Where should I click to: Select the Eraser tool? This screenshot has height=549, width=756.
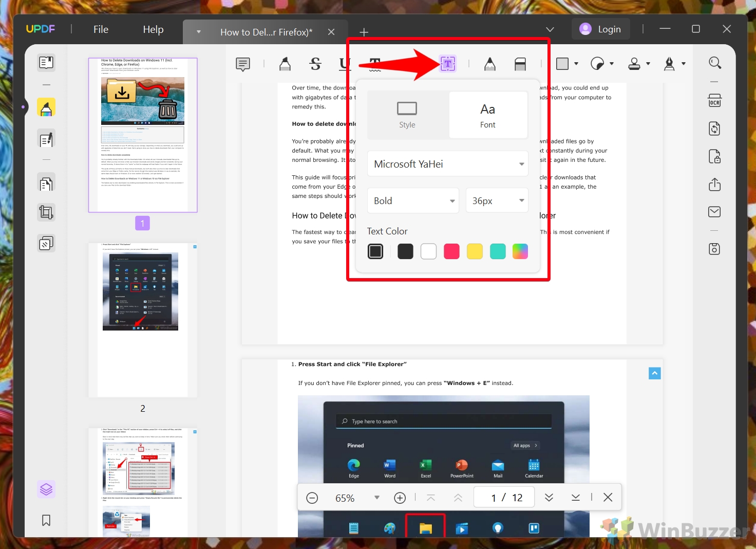pos(520,64)
